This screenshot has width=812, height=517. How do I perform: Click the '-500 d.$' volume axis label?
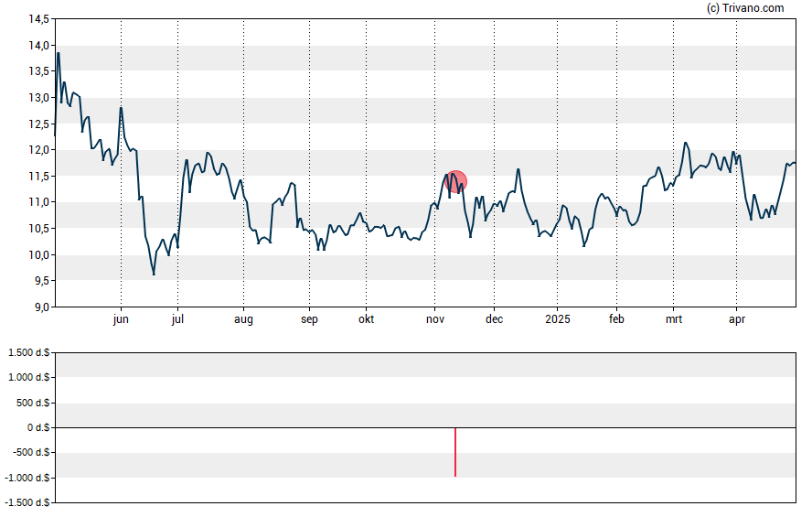click(x=32, y=452)
